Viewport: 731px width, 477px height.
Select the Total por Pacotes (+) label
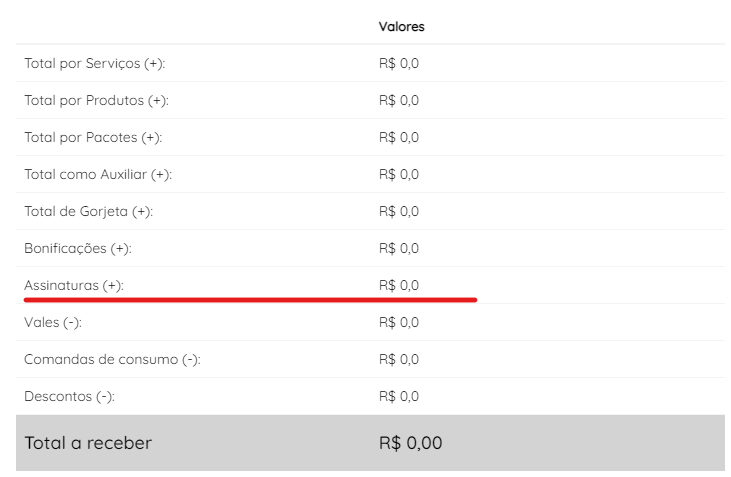click(x=93, y=138)
